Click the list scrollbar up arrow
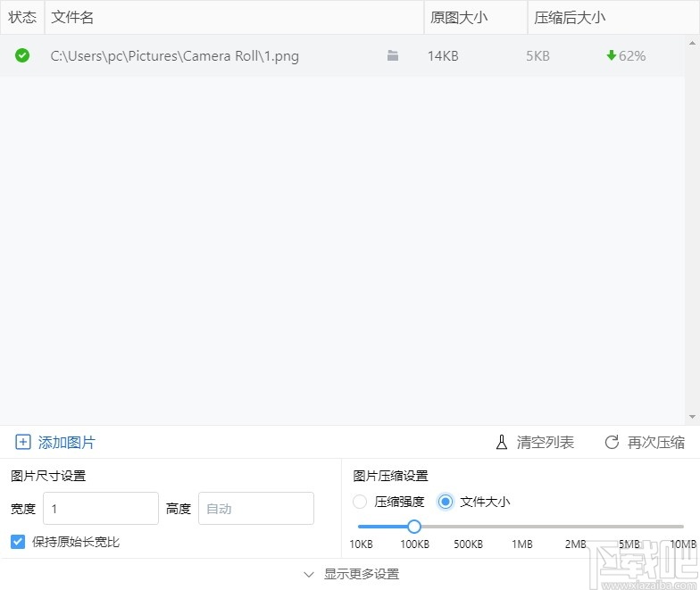Viewport: 700px width, 590px height. point(693,43)
